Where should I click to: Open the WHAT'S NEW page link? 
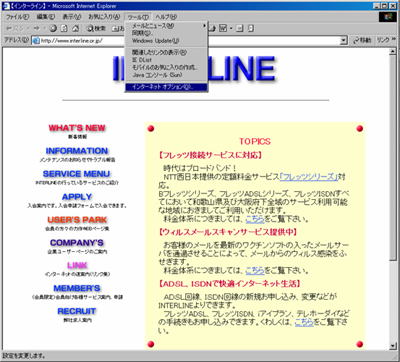click(x=77, y=128)
